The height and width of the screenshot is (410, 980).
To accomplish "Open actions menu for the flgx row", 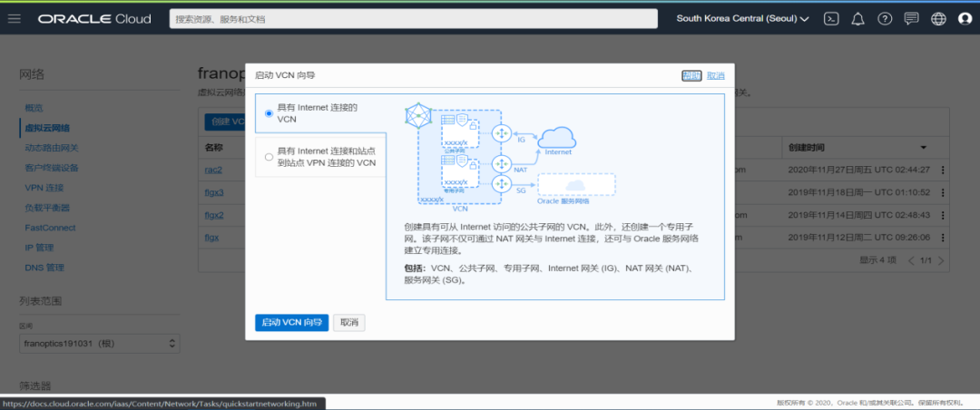I will (943, 238).
